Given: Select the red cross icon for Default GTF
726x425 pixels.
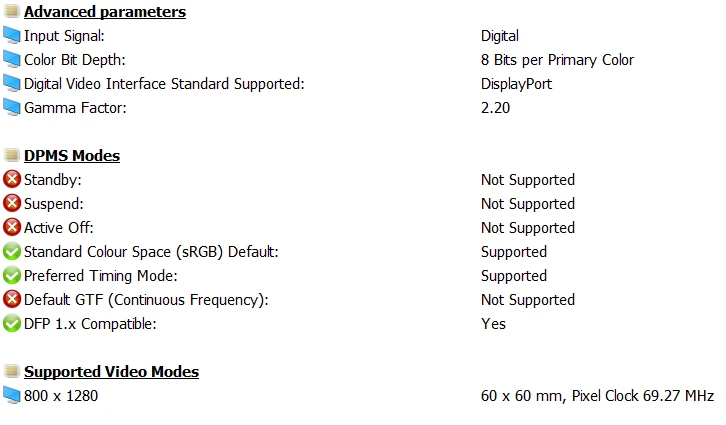Looking at the screenshot, I should pyautogui.click(x=12, y=300).
